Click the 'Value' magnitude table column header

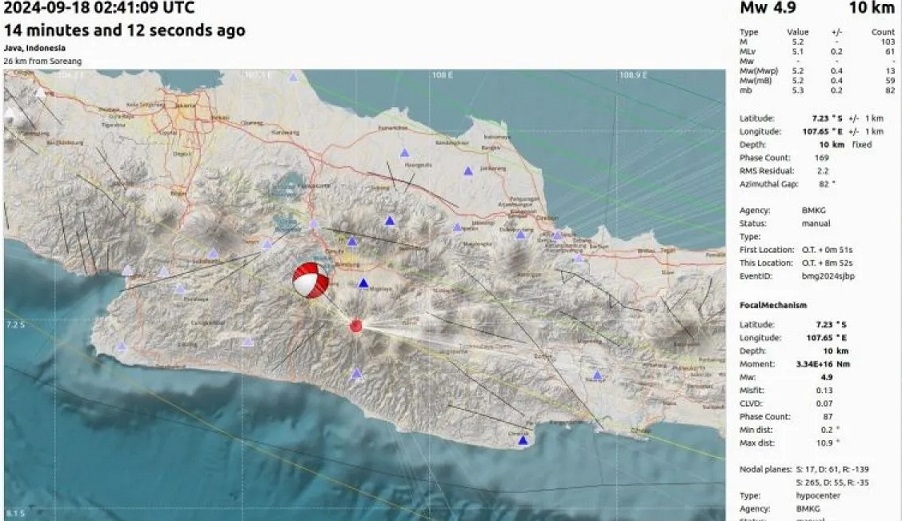tap(798, 32)
